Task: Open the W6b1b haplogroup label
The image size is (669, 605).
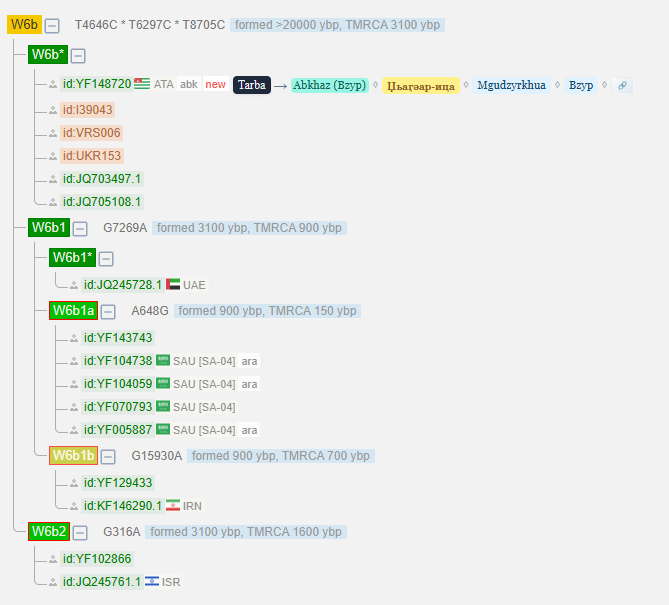Action: 73,456
